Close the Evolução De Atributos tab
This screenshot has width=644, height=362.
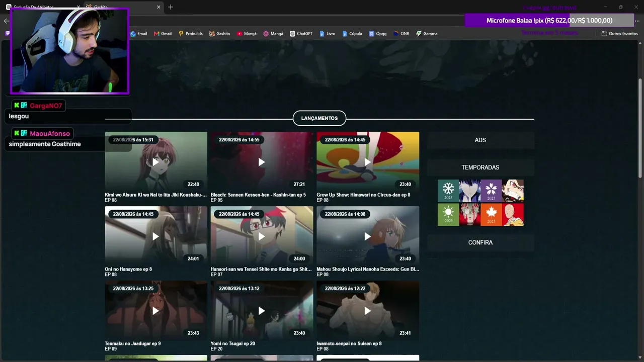click(78, 7)
